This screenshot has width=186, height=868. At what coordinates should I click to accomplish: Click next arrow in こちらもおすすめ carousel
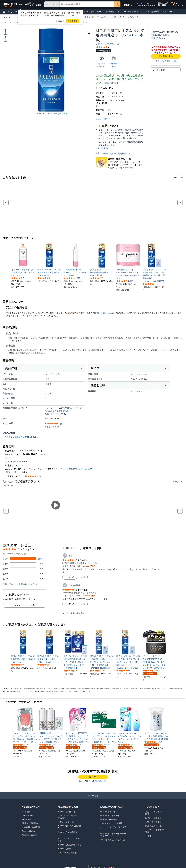[x=180, y=202]
